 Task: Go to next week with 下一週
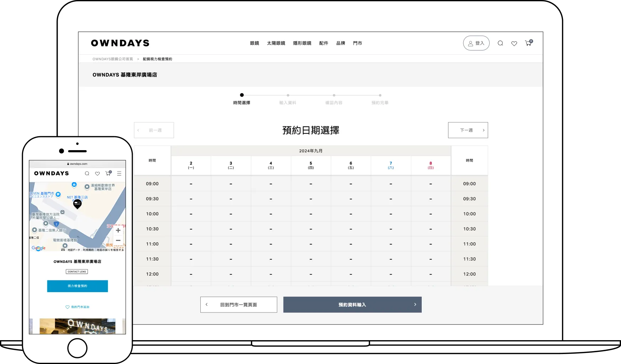pos(468,130)
